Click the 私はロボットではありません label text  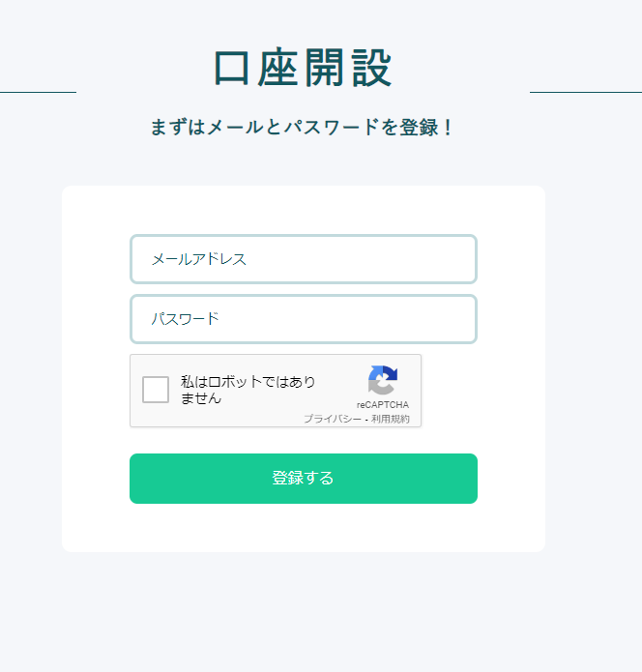248,390
